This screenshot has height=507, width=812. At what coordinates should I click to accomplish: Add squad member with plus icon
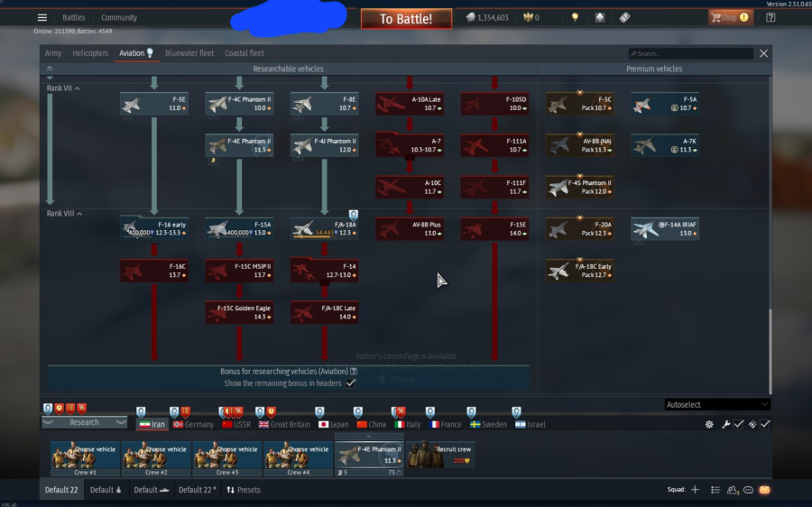695,490
